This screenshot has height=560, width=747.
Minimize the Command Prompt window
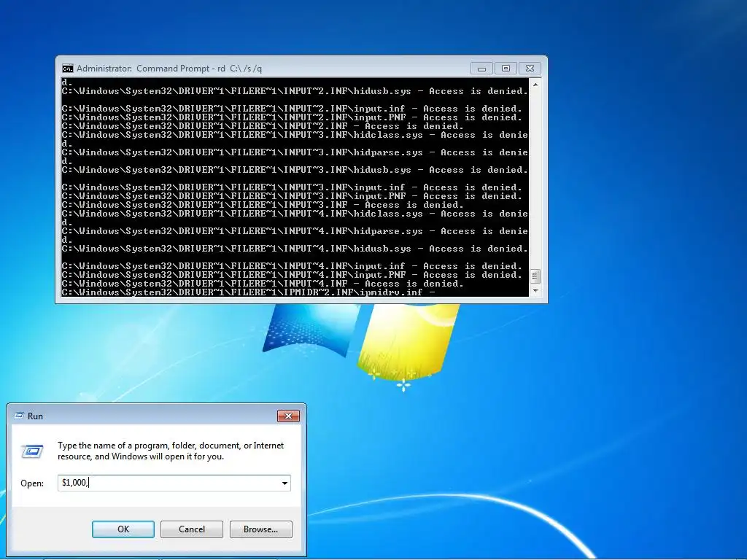(481, 69)
